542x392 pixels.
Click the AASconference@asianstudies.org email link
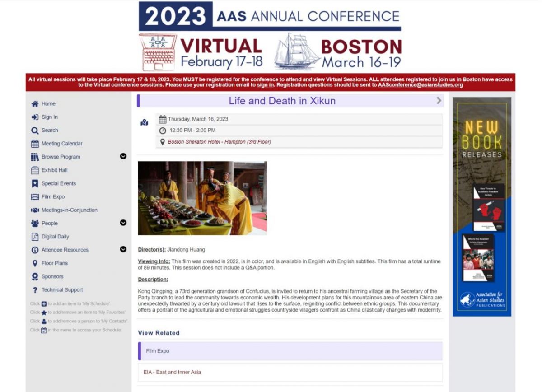[420, 85]
